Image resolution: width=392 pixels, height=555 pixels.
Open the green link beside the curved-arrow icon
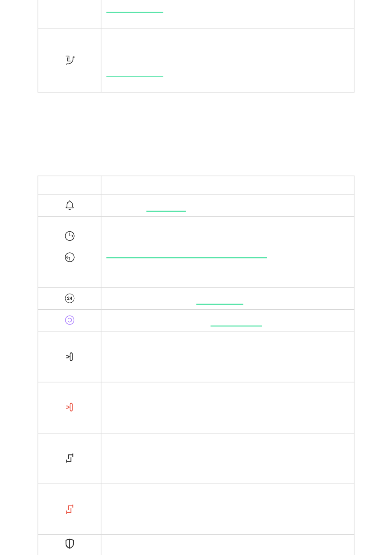coord(135,76)
